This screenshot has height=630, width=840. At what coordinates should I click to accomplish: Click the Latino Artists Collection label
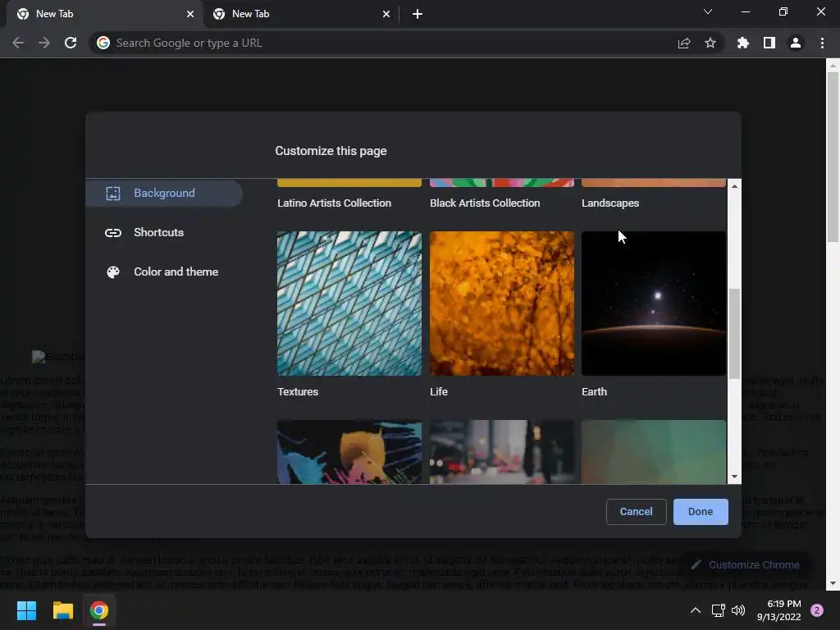pyautogui.click(x=335, y=203)
